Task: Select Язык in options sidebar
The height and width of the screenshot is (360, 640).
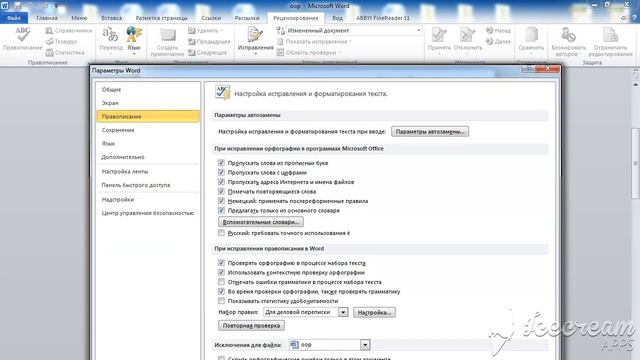Action: pos(148,143)
